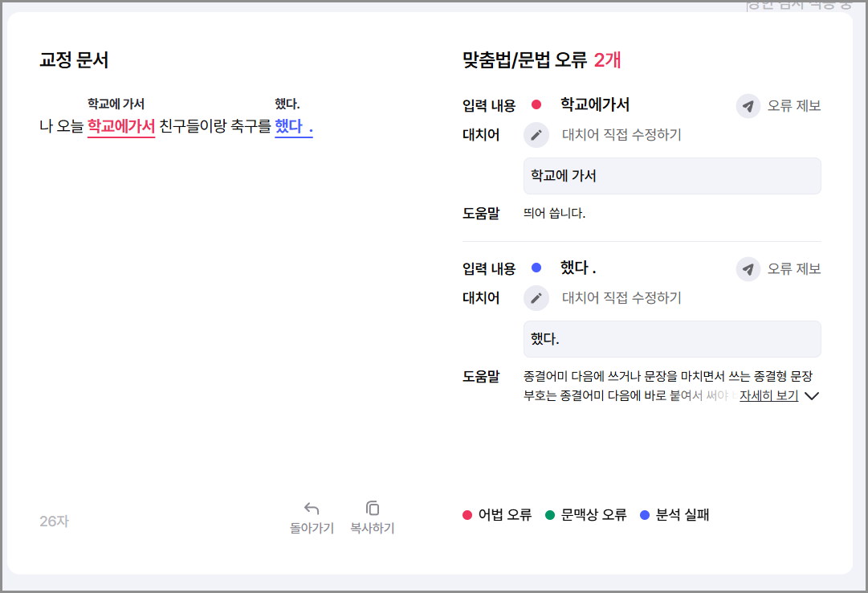Click the 돌아가기 back arrow icon
This screenshot has width=868, height=593.
[312, 508]
